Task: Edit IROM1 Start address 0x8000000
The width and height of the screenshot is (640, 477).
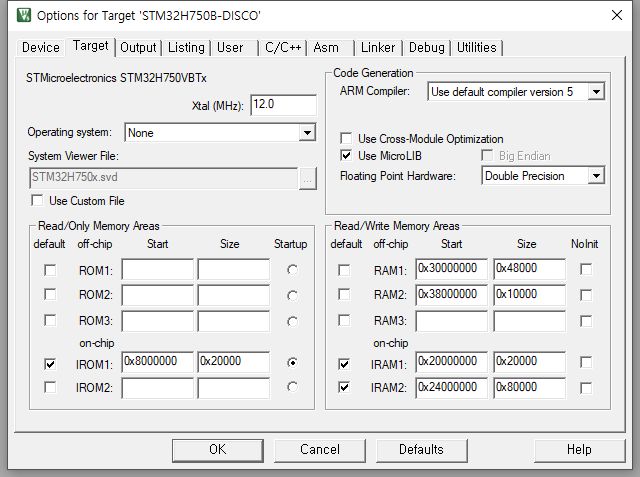Action: click(158, 362)
